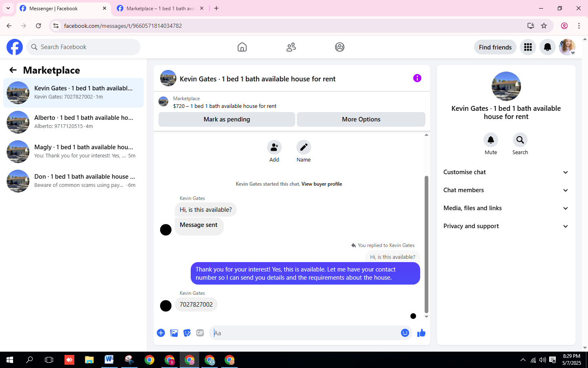This screenshot has height=368, width=588.
Task: Expand the Privacy and support section
Action: click(x=506, y=226)
